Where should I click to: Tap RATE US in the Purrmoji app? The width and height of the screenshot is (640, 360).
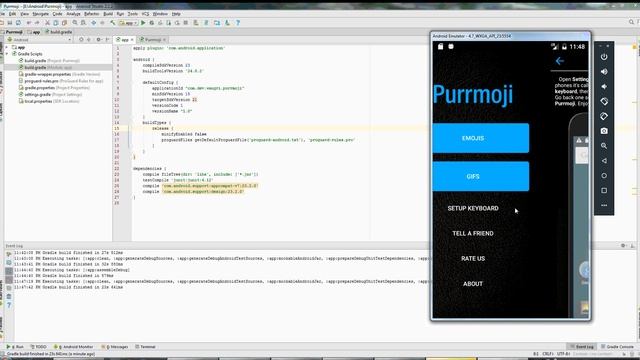tap(473, 258)
